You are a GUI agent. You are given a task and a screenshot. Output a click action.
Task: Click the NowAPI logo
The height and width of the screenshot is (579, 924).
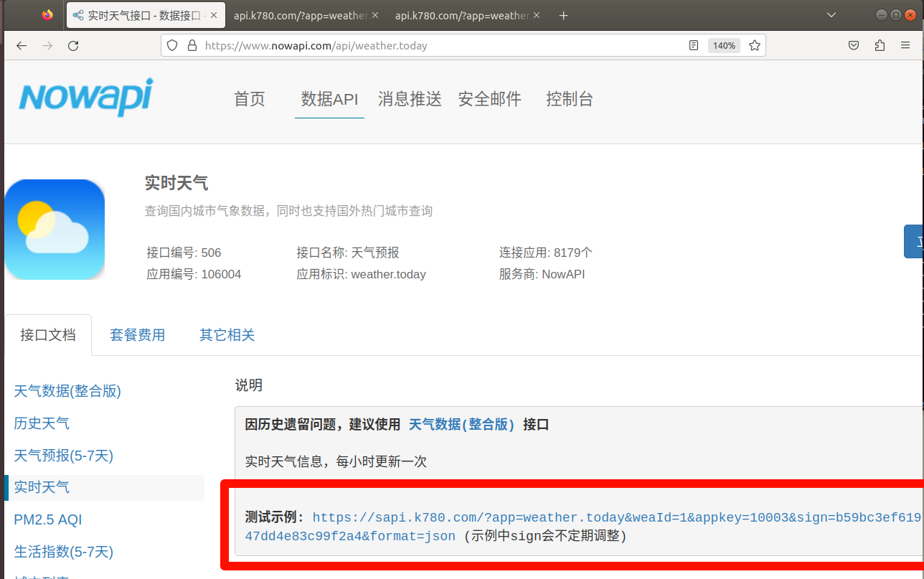[85, 97]
